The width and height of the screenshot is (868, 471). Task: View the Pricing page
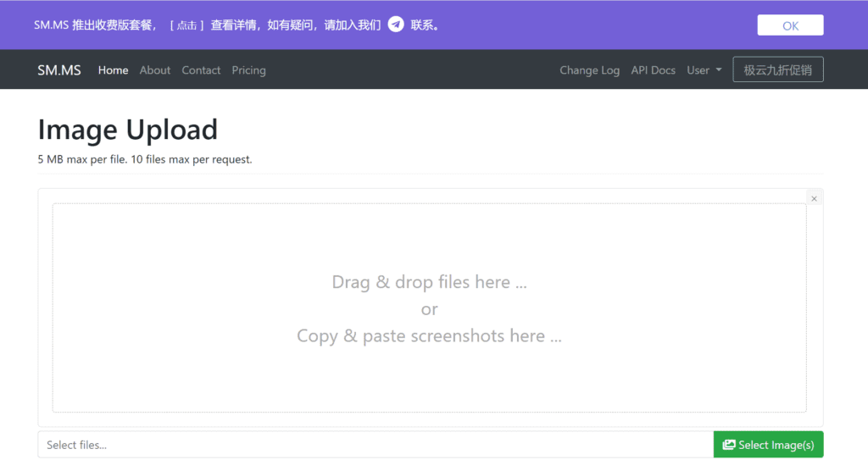click(x=248, y=70)
